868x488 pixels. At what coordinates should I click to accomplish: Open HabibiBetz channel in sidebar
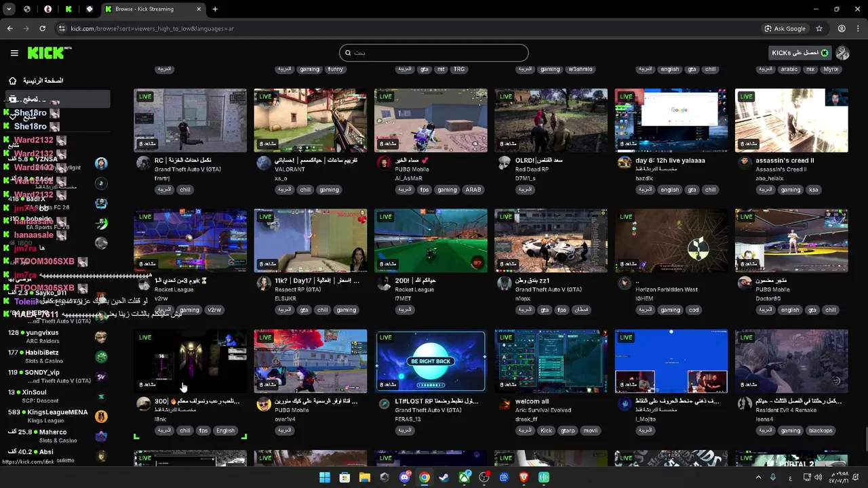point(57,357)
